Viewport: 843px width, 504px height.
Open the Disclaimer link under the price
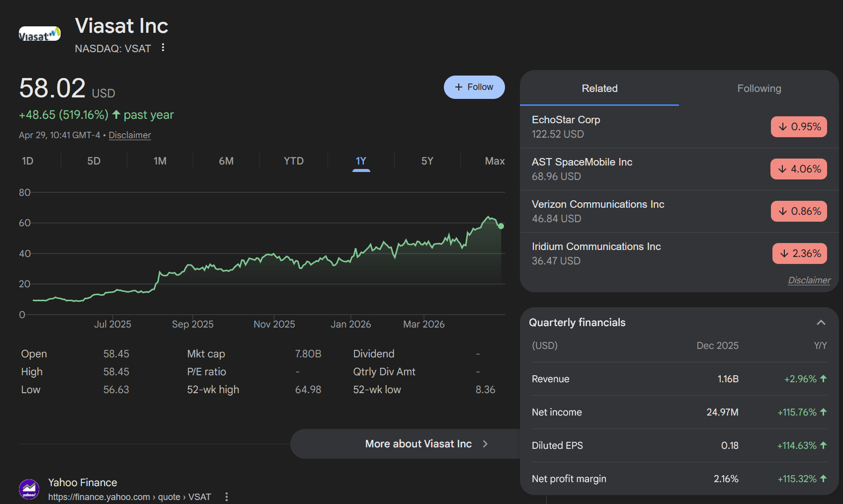[130, 135]
